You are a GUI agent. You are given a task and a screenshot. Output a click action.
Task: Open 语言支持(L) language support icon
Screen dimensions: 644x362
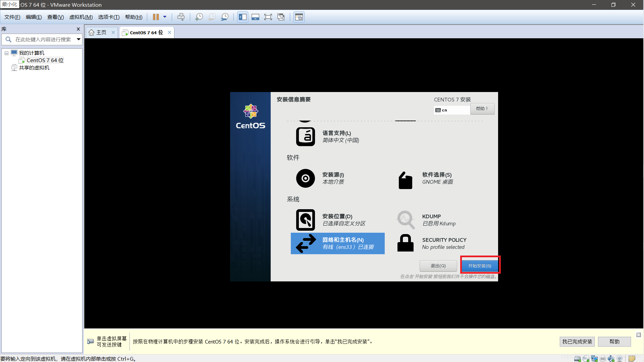pos(305,137)
